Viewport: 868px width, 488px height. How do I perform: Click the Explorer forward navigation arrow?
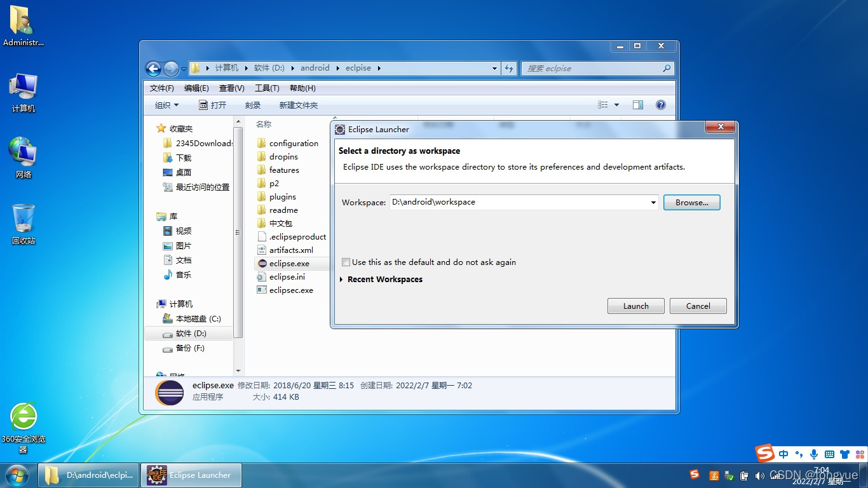coord(171,69)
